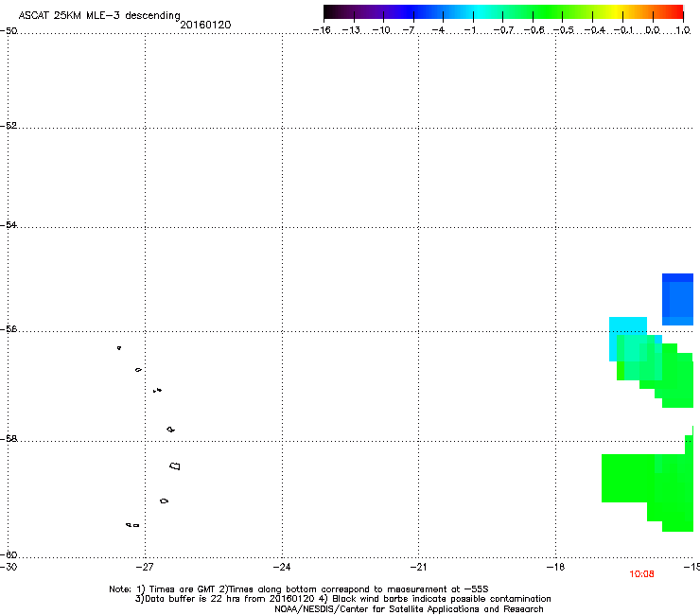Click the colorbar label -0.7

(x=503, y=30)
